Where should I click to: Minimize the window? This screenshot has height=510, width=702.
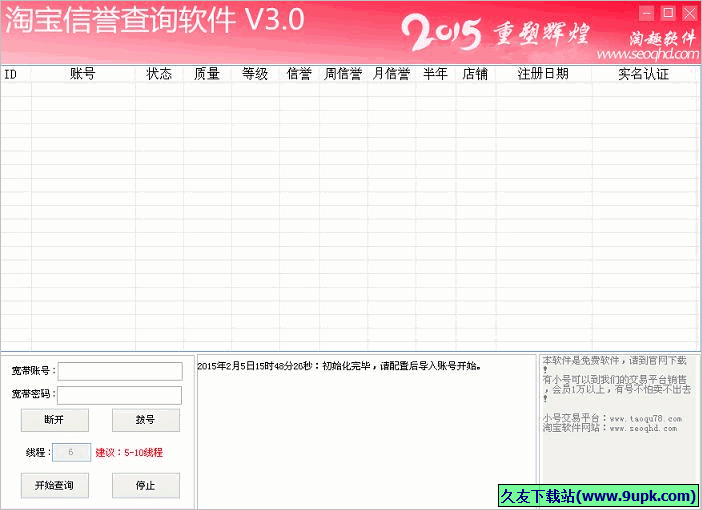pos(646,13)
